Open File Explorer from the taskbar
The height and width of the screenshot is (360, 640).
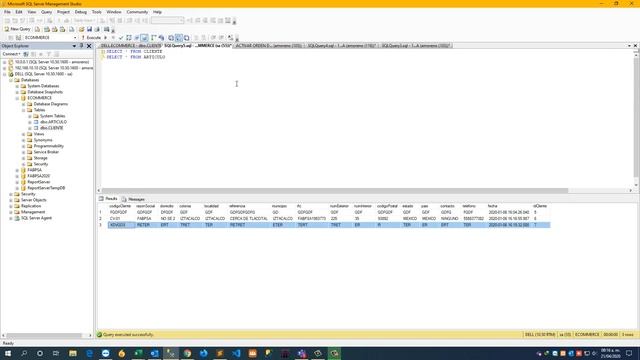[x=73, y=353]
